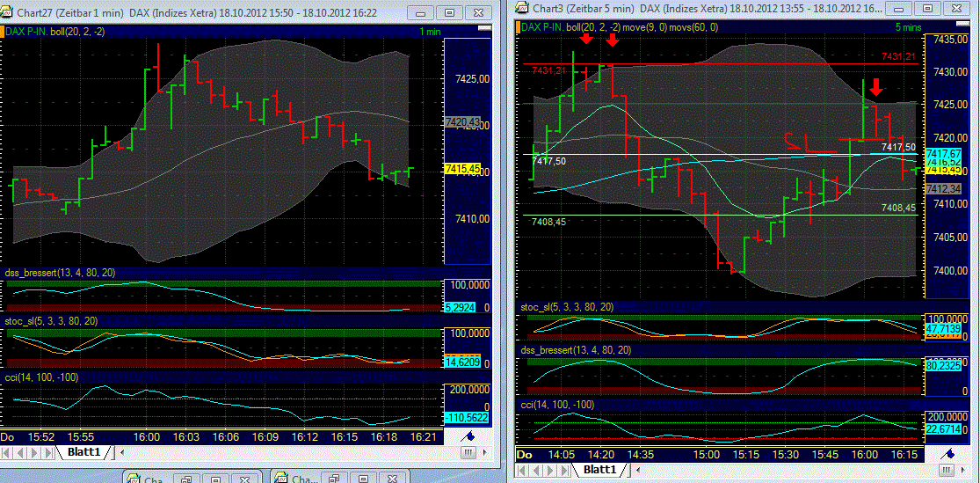Click the Chart27 window title icon

[6, 11]
